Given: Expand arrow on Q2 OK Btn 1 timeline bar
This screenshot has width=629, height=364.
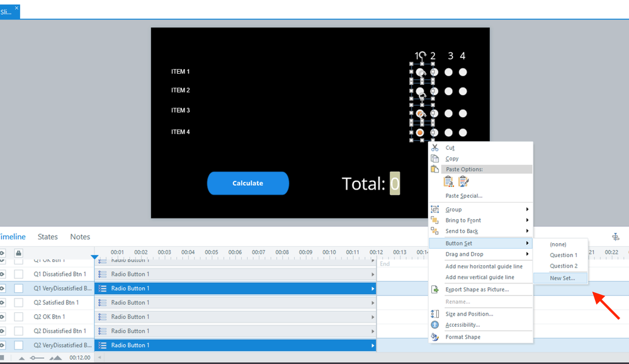Looking at the screenshot, I should (x=373, y=317).
